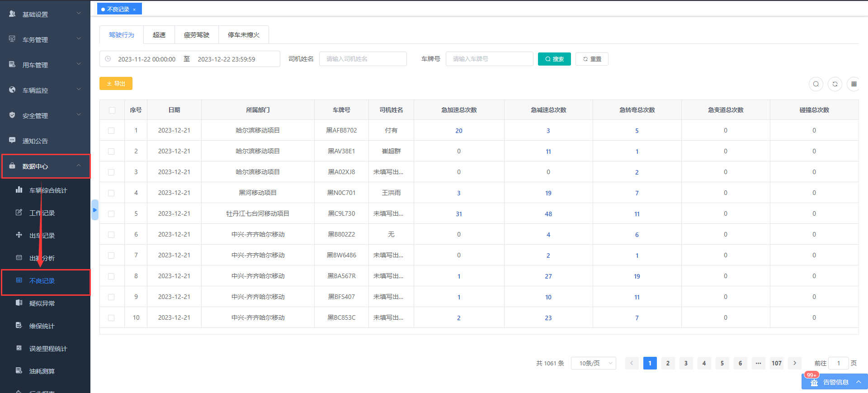Click the ellipsis more-pages button

click(x=759, y=363)
